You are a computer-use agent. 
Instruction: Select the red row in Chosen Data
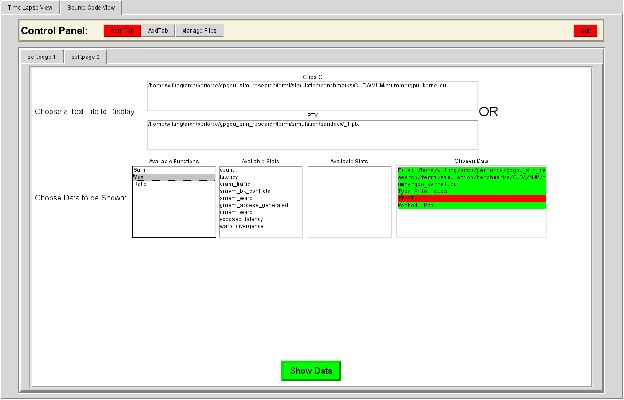471,199
